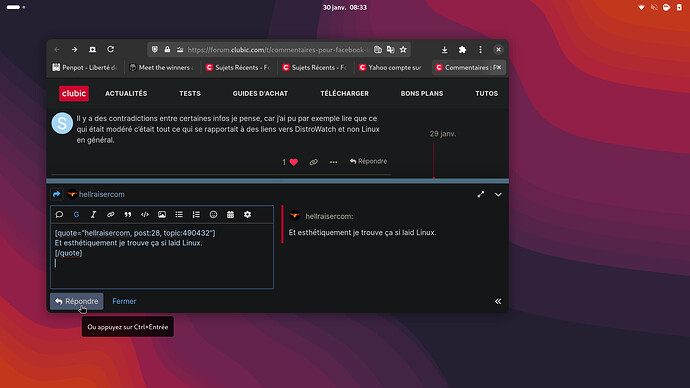The width and height of the screenshot is (690, 388).
Task: Open the browser three-dot menu
Action: click(480, 50)
